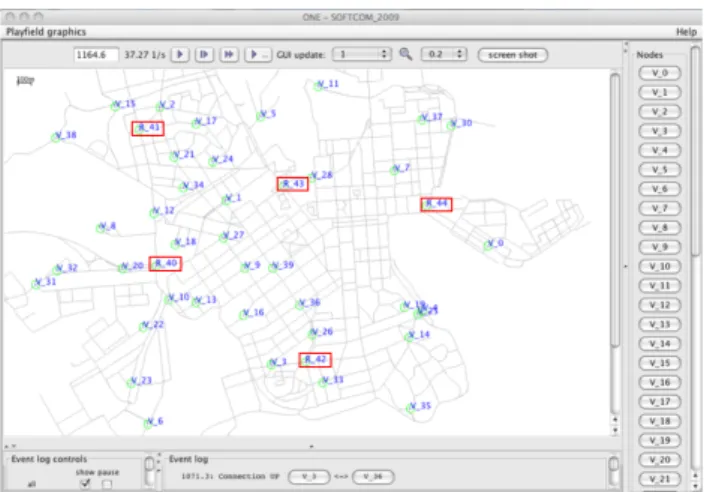Select node V_16 in Nodes list
Screen dimensions: 704x492
[660, 382]
